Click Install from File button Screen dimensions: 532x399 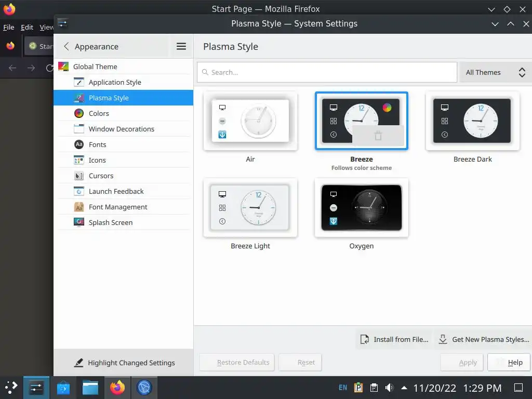(394, 339)
